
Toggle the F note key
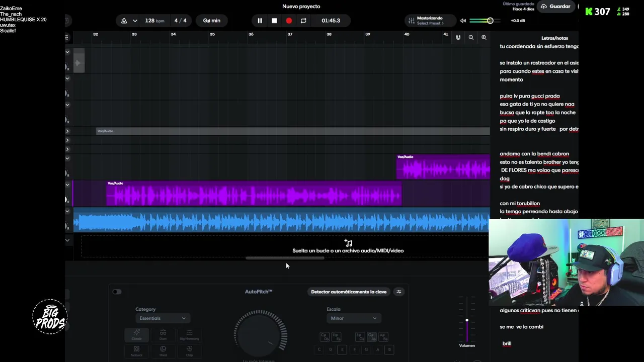click(354, 349)
